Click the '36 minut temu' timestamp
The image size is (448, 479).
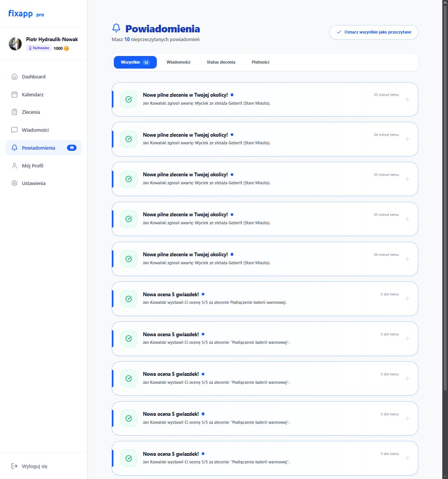pos(386,255)
